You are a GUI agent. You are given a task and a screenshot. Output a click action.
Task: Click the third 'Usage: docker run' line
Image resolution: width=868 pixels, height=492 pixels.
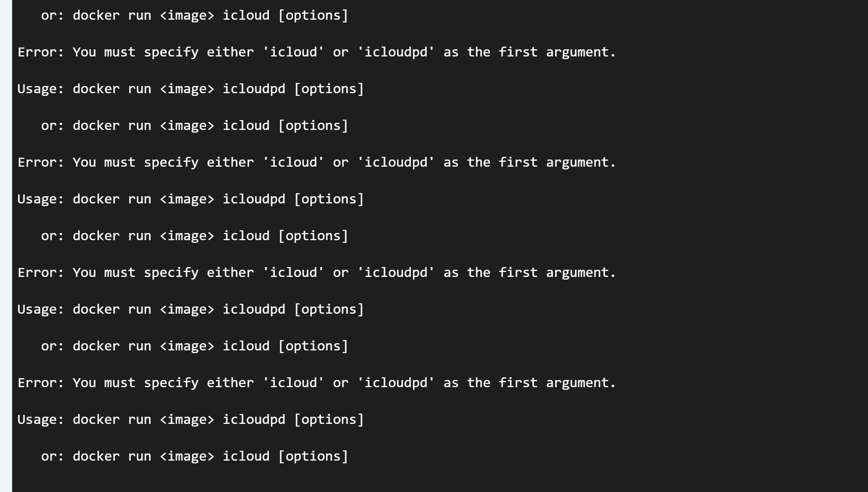[x=191, y=309]
